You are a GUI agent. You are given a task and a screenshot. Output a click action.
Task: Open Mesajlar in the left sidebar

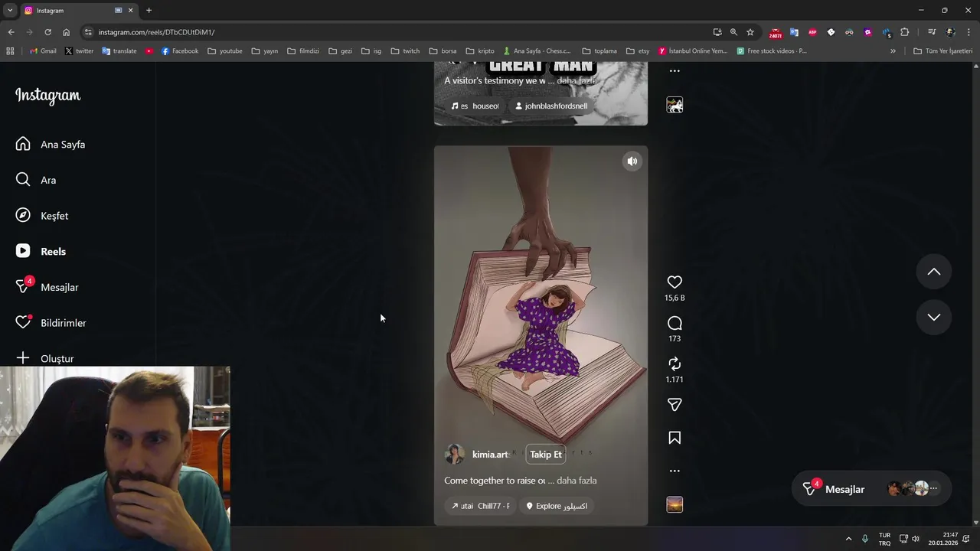click(47, 287)
